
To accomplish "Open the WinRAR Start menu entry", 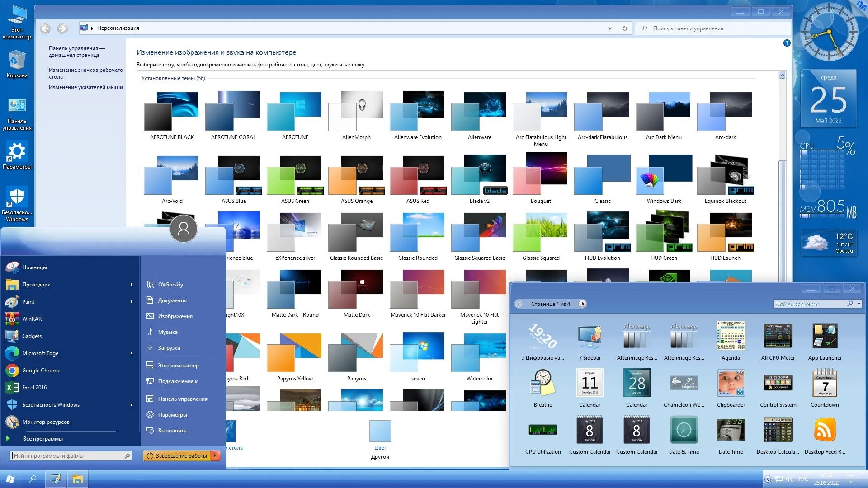I will [32, 319].
